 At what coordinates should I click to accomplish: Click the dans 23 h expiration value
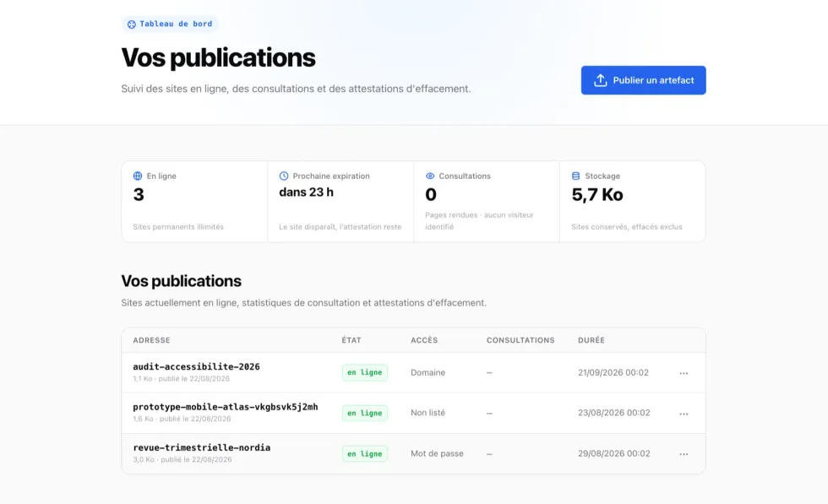(306, 192)
